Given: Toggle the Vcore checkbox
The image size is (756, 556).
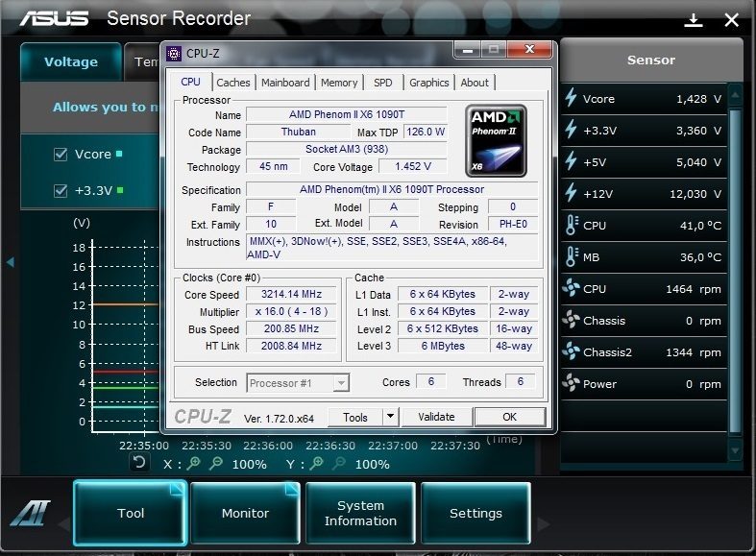Looking at the screenshot, I should click(61, 155).
